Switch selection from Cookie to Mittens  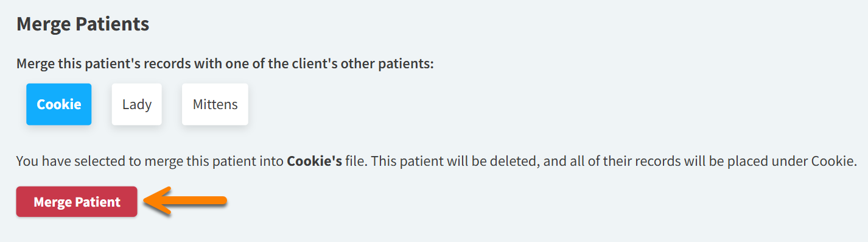point(215,104)
